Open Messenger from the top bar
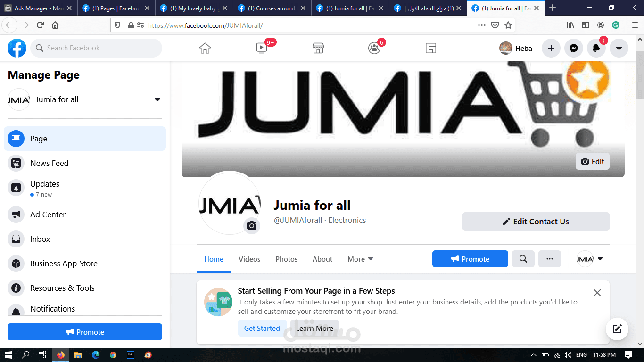 [x=574, y=48]
